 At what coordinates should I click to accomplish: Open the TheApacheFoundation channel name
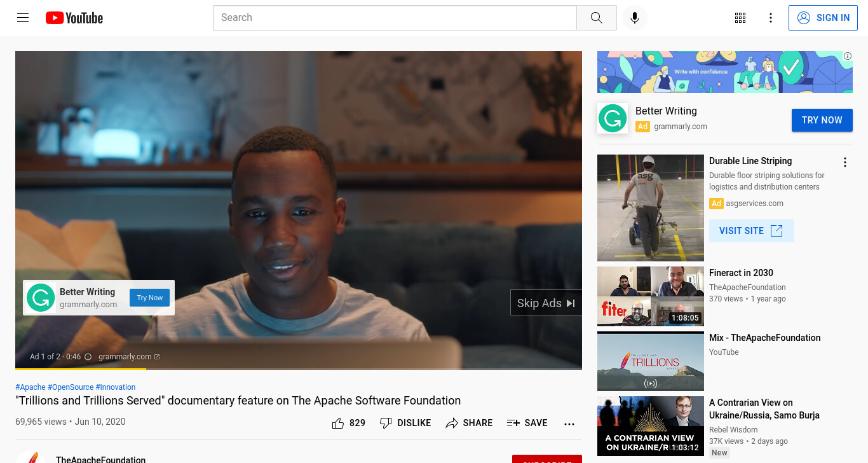[x=100, y=459]
